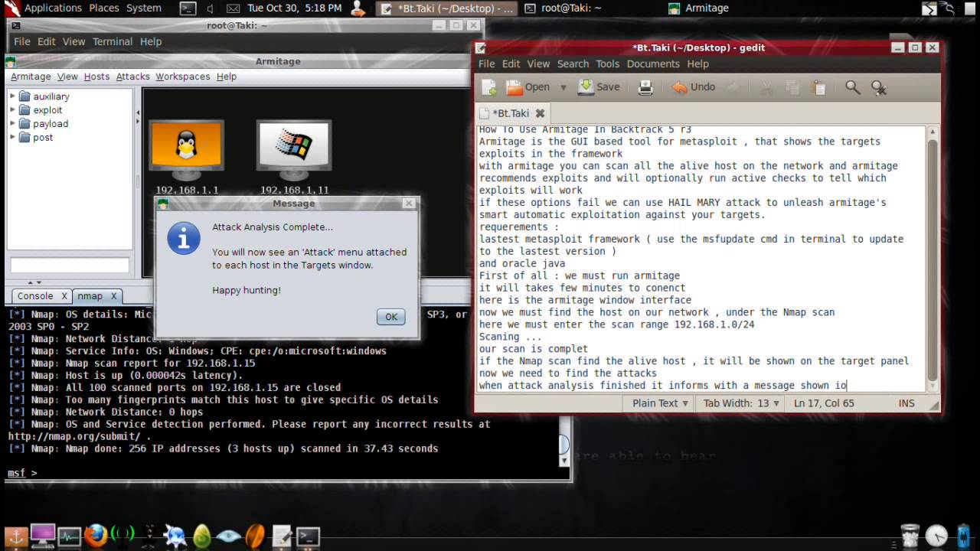The width and height of the screenshot is (980, 551).
Task: Open a file from gedit toolbar
Action: [528, 87]
